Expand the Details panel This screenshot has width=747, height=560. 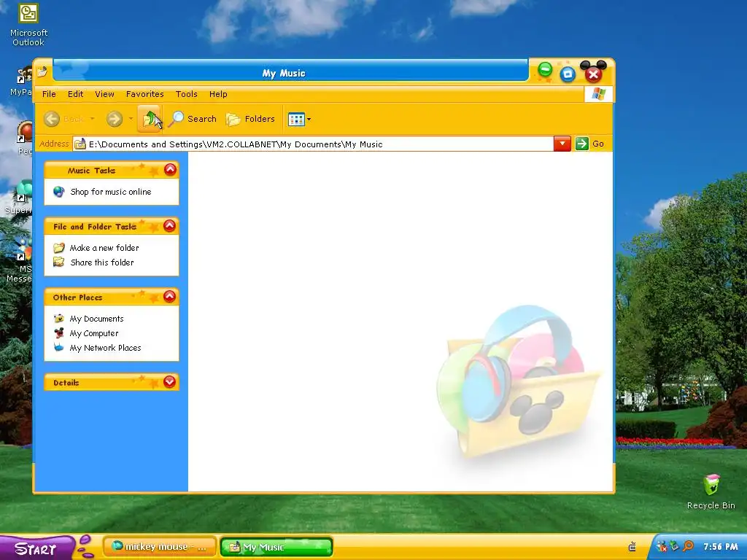tap(169, 382)
